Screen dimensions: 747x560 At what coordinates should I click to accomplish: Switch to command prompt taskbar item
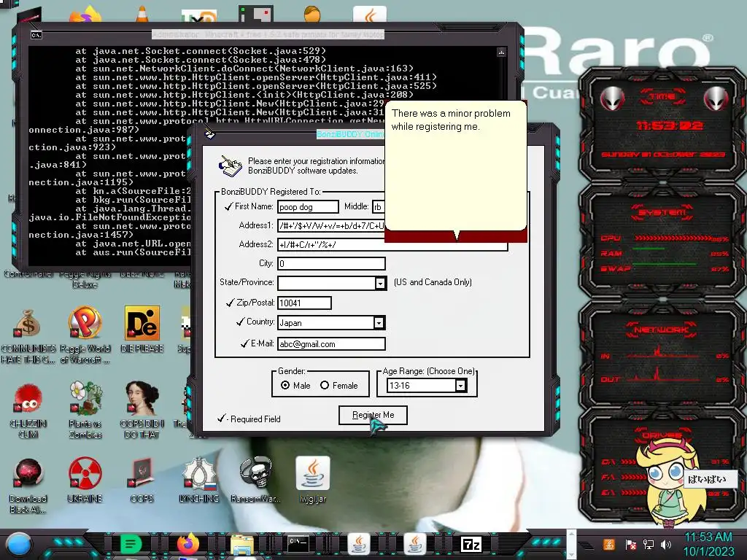tap(298, 544)
